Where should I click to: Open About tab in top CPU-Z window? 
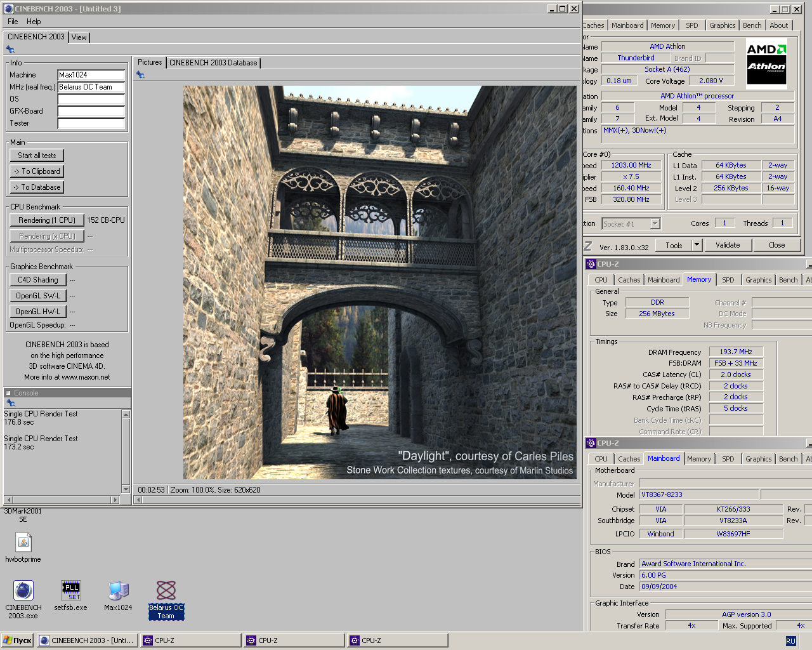(779, 25)
